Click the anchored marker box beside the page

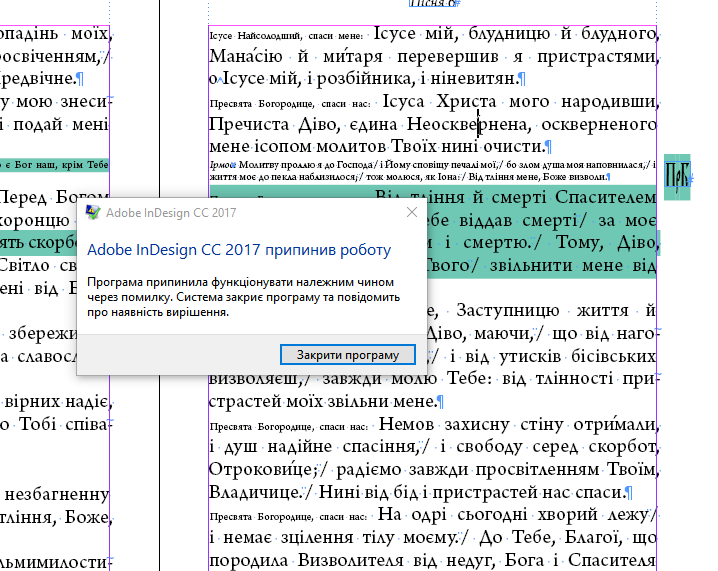point(677,177)
